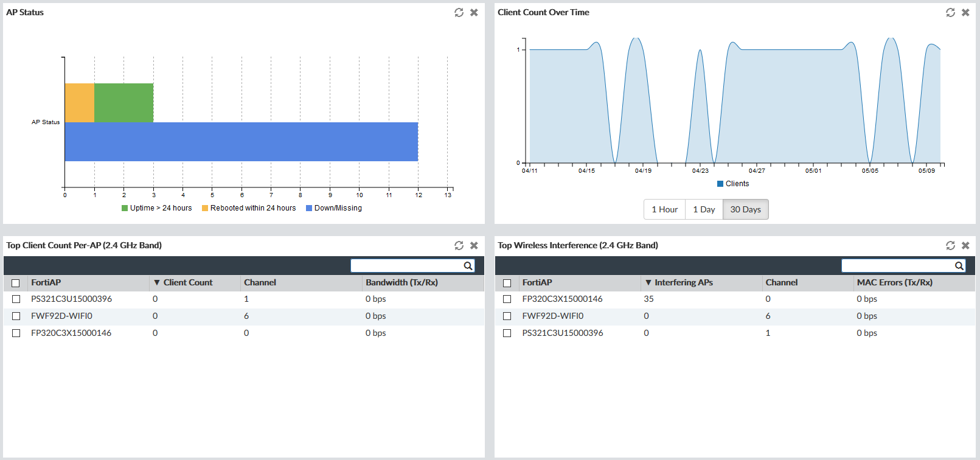Toggle Uptime > 24 hours legend swatch

[x=125, y=208]
